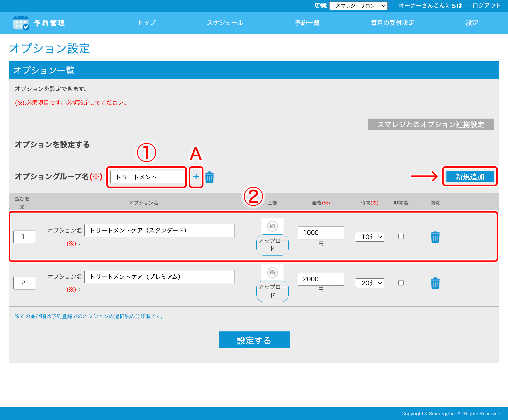Click the 新規追加 button

[x=470, y=176]
